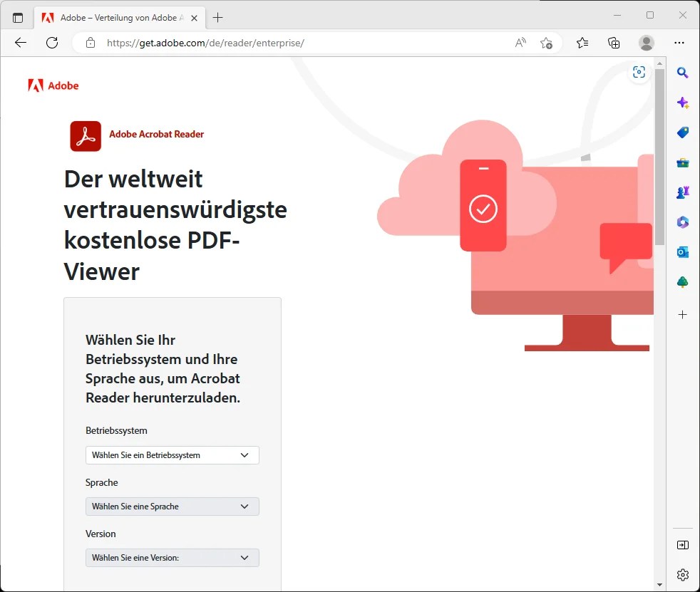Click the scroll down arrow
This screenshot has width=700, height=592.
coord(660,584)
